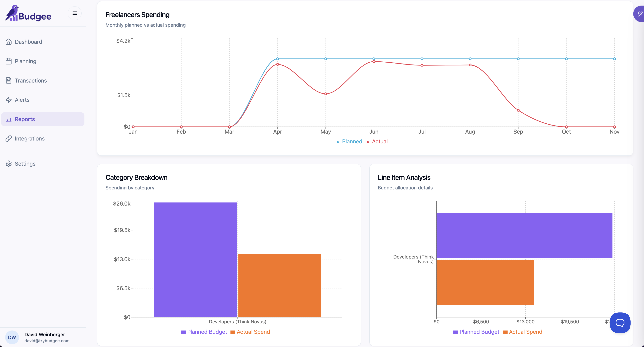The width and height of the screenshot is (644, 347).
Task: Go to the Integrations page
Action: pos(30,139)
